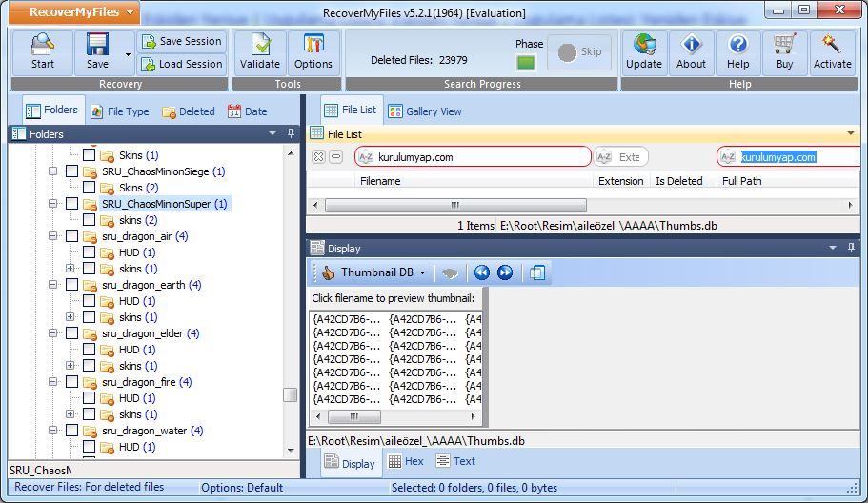The height and width of the screenshot is (503, 868).
Task: Click the thumbnail list horizontal scrollbar
Action: click(354, 416)
